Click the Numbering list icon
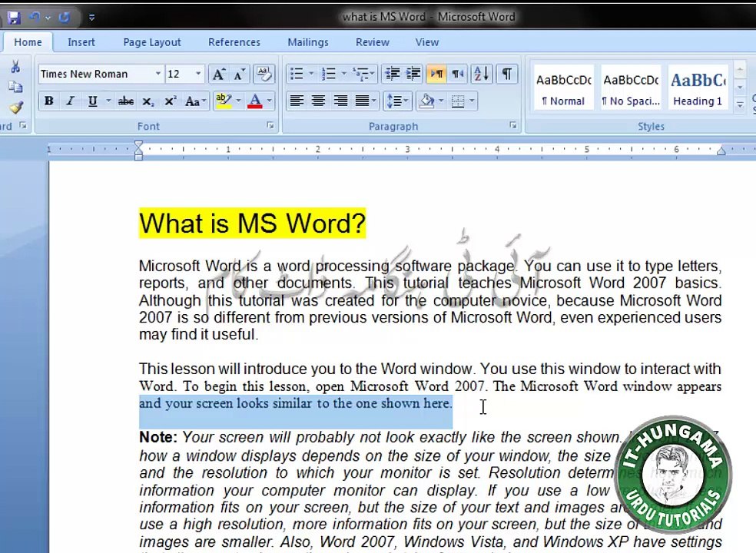Image resolution: width=756 pixels, height=553 pixels. click(329, 74)
